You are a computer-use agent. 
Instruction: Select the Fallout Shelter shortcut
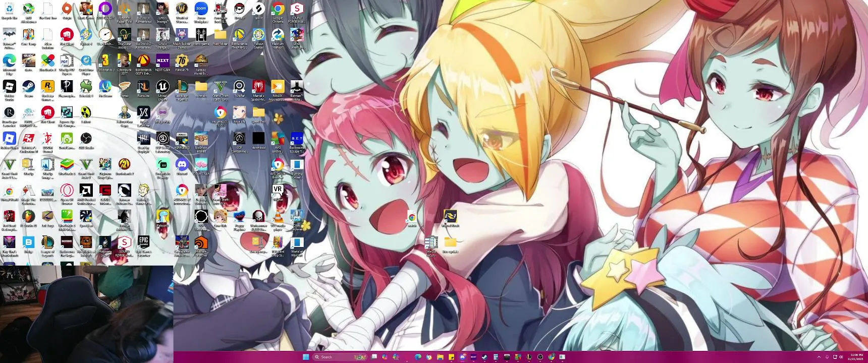pos(258,38)
